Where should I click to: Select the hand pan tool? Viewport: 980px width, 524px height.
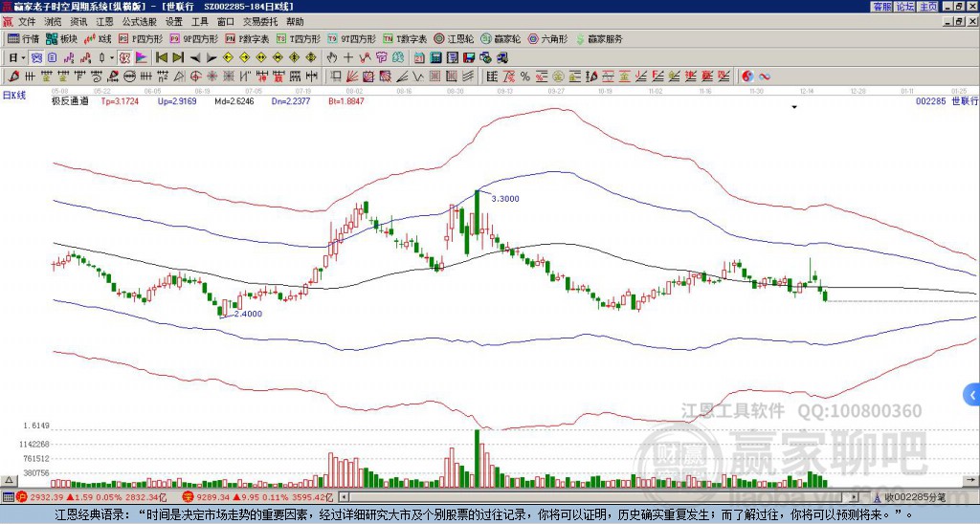click(331, 58)
